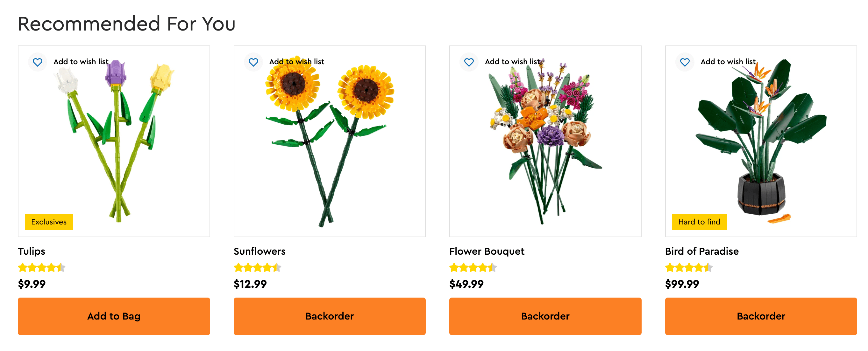868x351 pixels.
Task: Backorder the Flower Bouquet set
Action: coord(545,316)
